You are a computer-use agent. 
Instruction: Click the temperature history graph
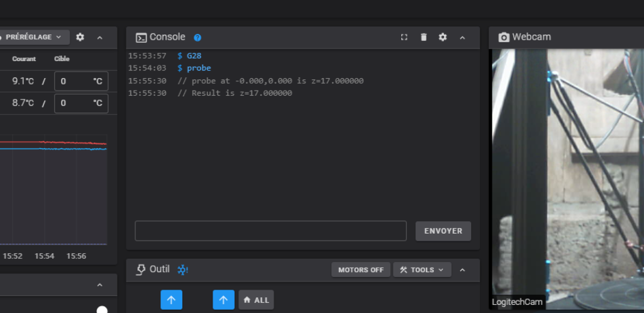[53, 189]
